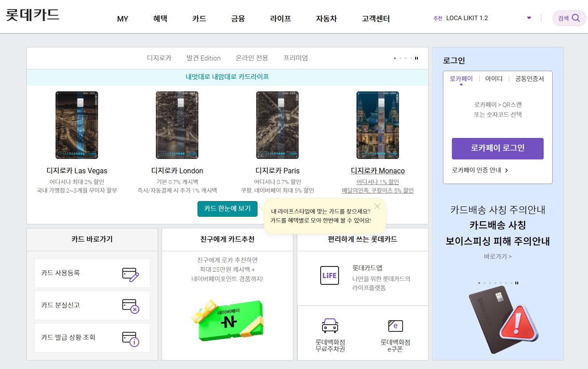Click the DIGILOCA warning card illustration
Viewport: 588px width, 369px height.
503,320
